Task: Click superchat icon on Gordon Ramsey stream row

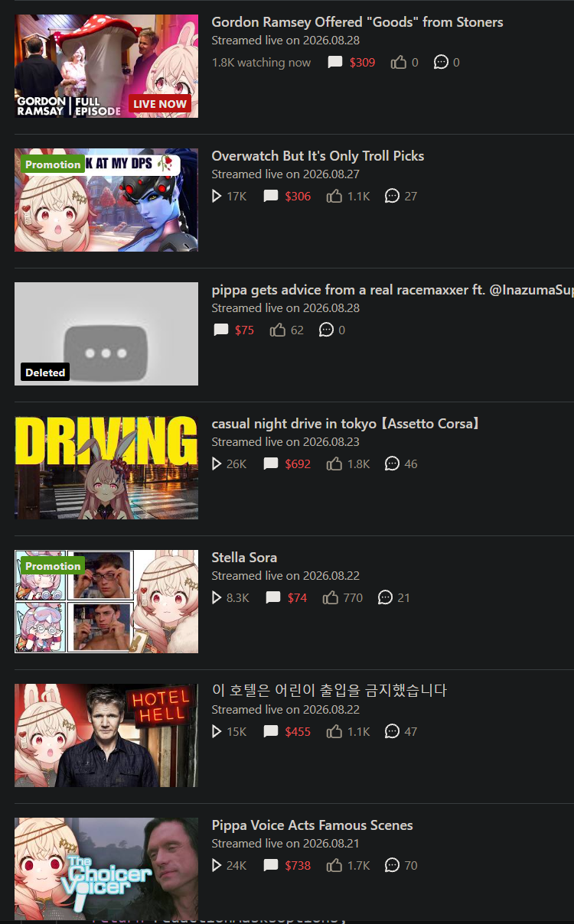Action: [335, 63]
